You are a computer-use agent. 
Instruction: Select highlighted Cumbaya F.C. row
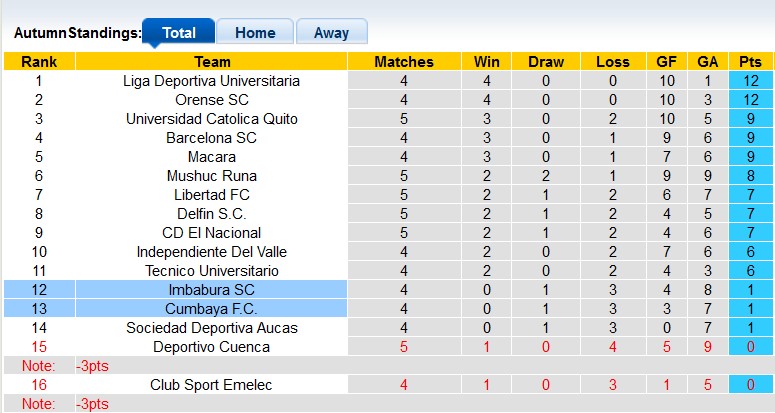[212, 309]
